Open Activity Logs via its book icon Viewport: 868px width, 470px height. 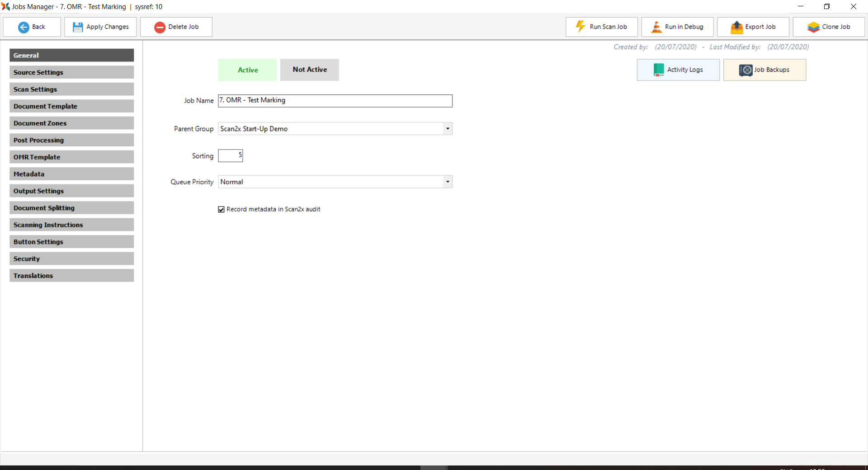point(659,70)
